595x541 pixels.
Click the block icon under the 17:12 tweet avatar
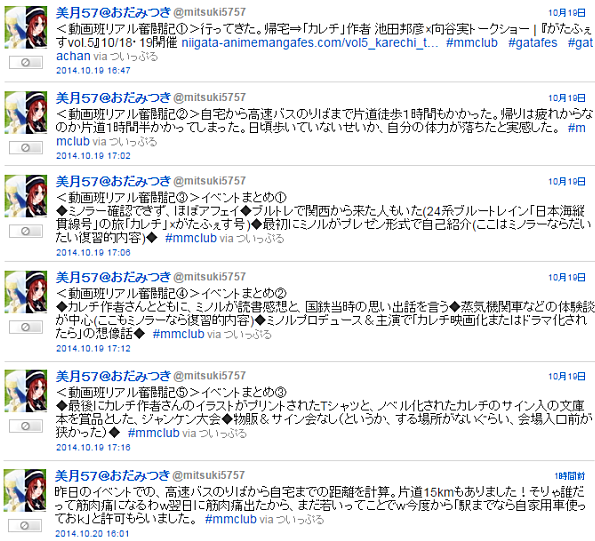click(26, 327)
